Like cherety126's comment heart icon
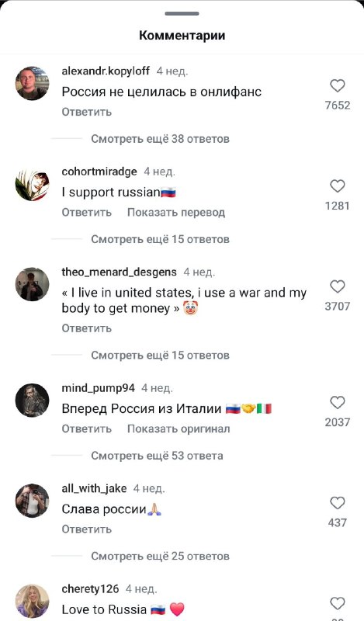The height and width of the screenshot is (621, 364). tap(338, 604)
